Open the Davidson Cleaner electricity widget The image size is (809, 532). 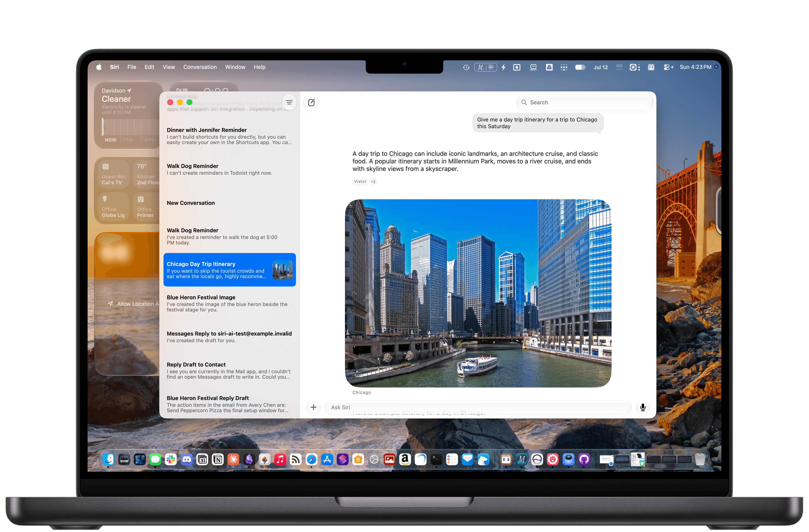tap(127, 115)
